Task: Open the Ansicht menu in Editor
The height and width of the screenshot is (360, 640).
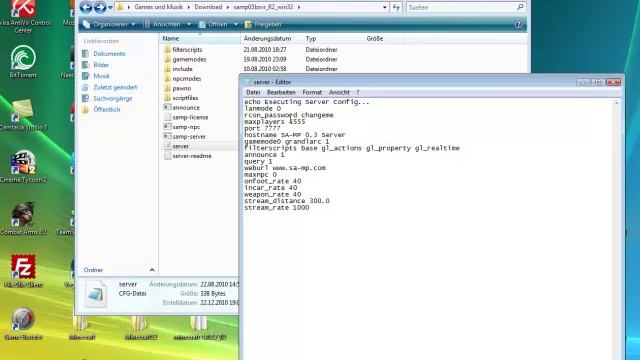Action: coord(339,92)
